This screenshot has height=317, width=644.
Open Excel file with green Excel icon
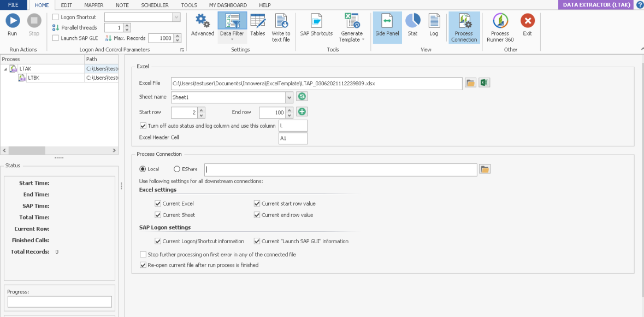coord(484,83)
